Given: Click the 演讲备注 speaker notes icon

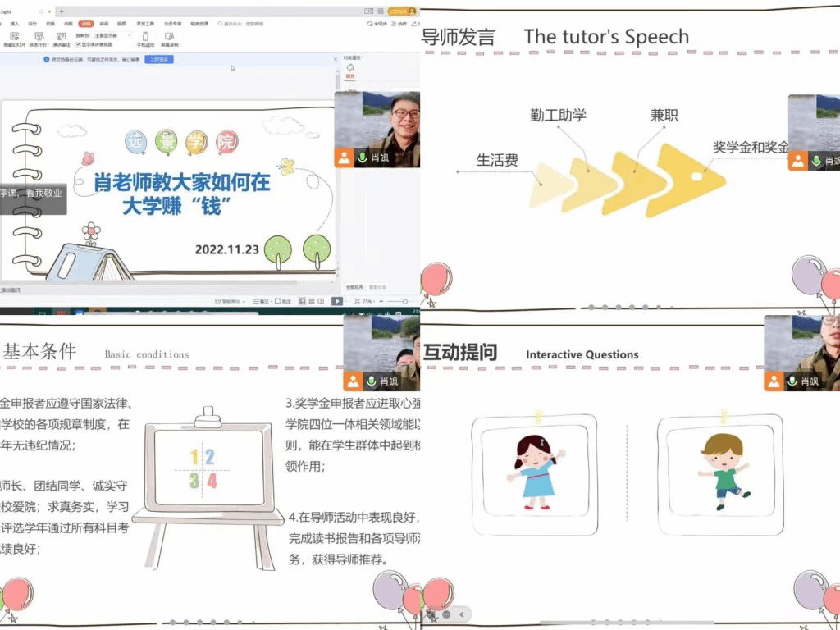Looking at the screenshot, I should point(62,37).
